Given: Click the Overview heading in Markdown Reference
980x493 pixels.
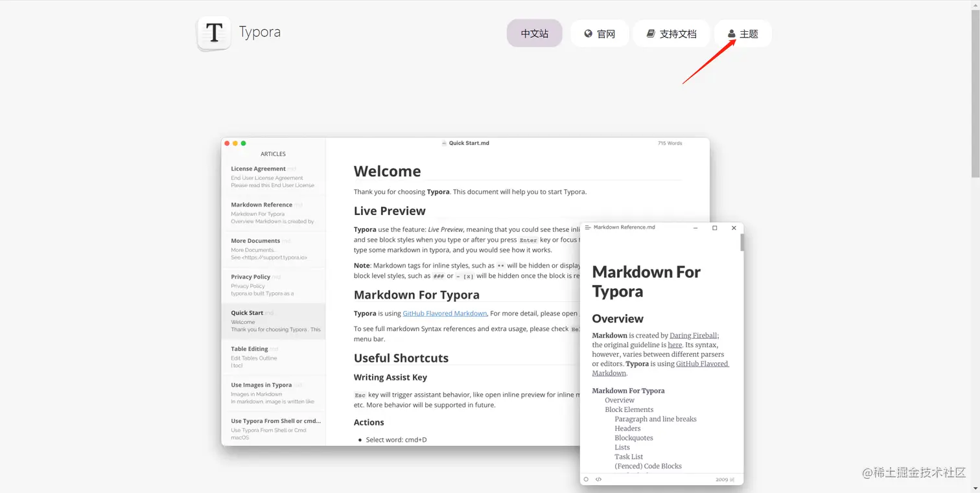Looking at the screenshot, I should [618, 319].
